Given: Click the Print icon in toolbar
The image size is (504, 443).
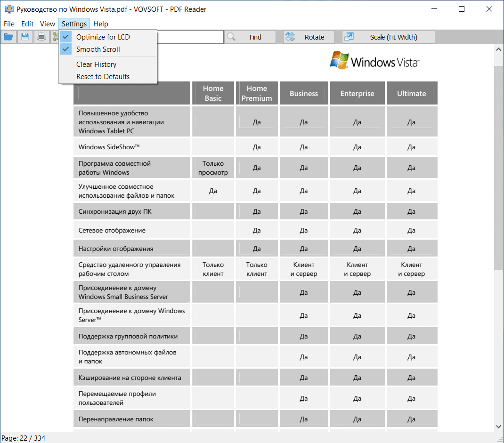Looking at the screenshot, I should 41,37.
